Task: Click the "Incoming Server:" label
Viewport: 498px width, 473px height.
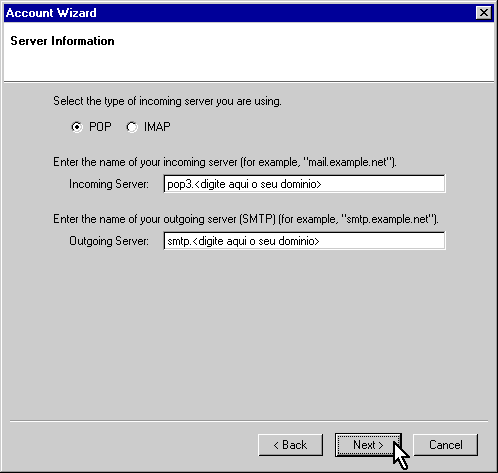Action: [109, 184]
